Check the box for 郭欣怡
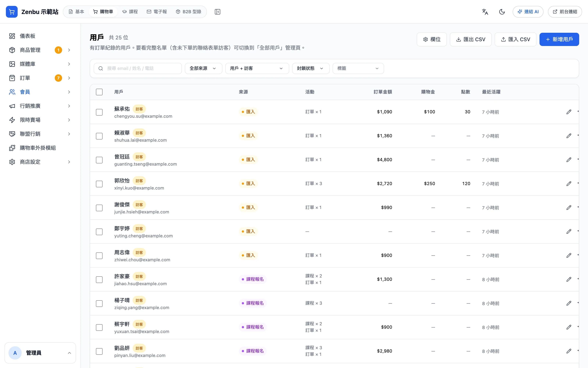Screen dimensions: 588x368 [99, 184]
